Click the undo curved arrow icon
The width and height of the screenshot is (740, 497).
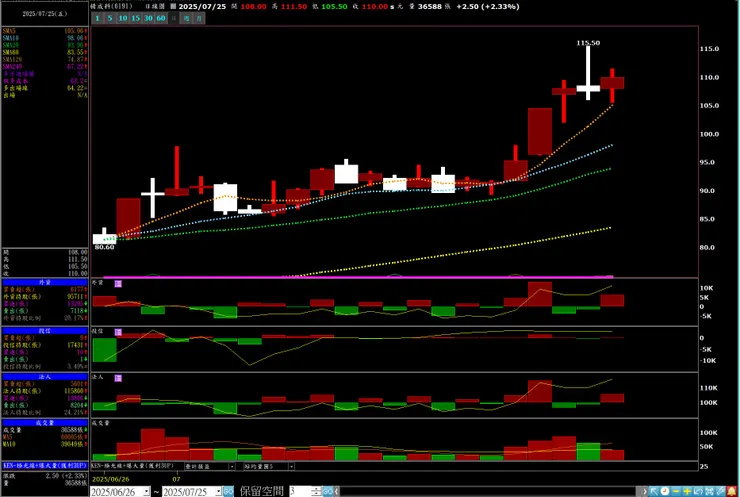[698, 491]
